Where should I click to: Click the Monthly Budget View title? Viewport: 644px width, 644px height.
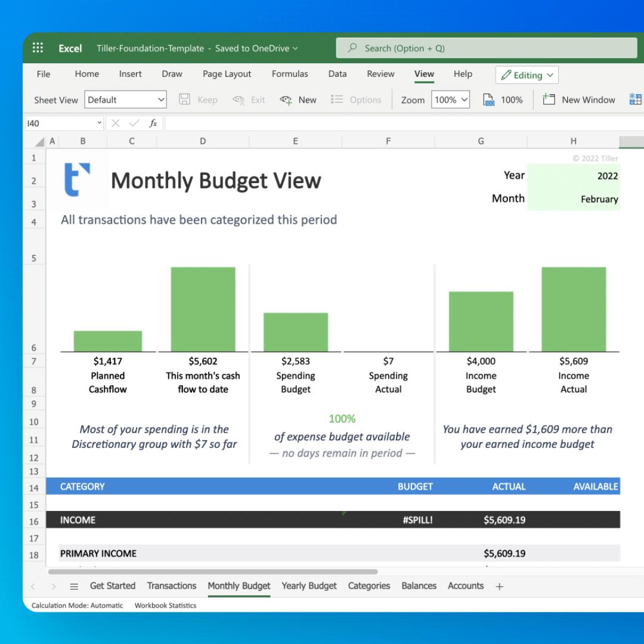(x=216, y=181)
